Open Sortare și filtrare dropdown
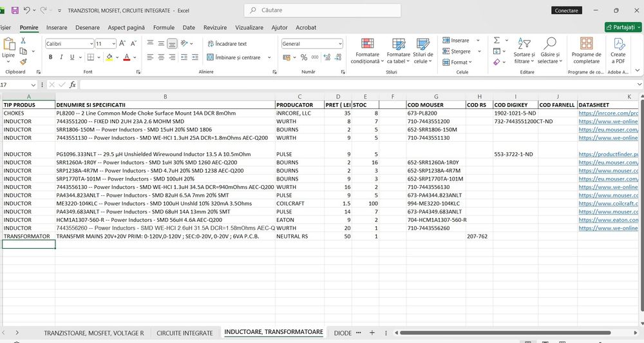644x343 pixels. coord(524,51)
